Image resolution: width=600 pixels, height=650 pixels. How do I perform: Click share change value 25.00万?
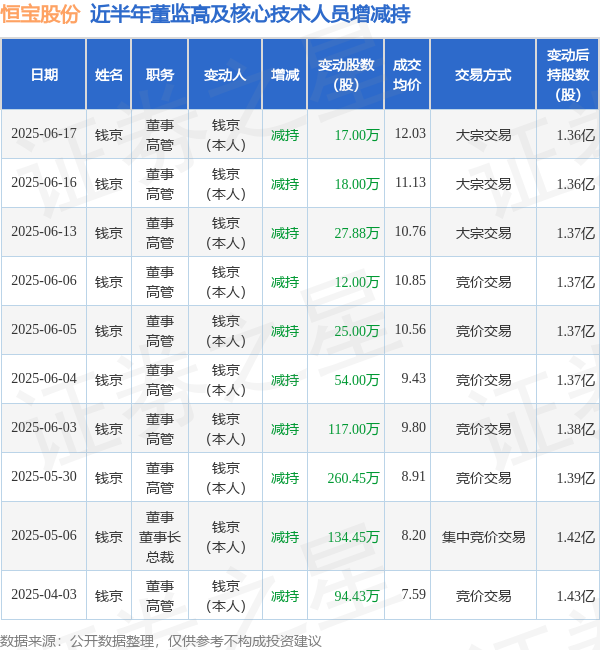coord(357,331)
